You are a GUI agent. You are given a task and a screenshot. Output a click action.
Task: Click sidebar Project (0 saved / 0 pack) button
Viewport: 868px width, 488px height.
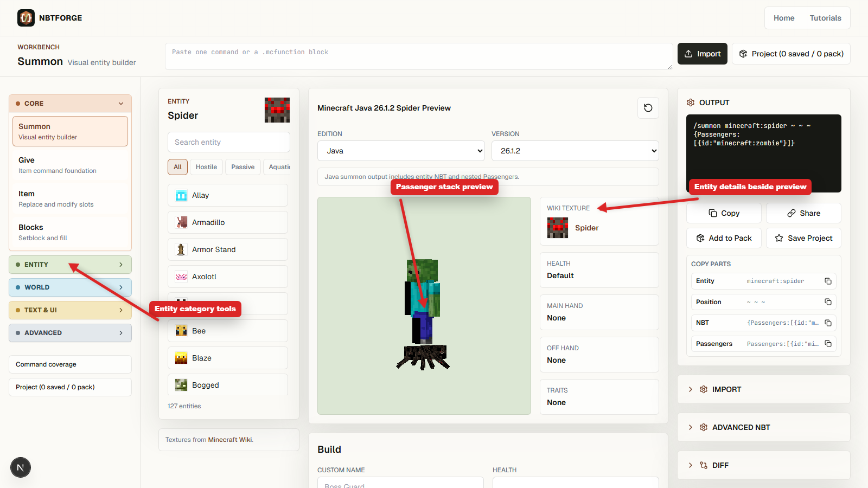[70, 387]
